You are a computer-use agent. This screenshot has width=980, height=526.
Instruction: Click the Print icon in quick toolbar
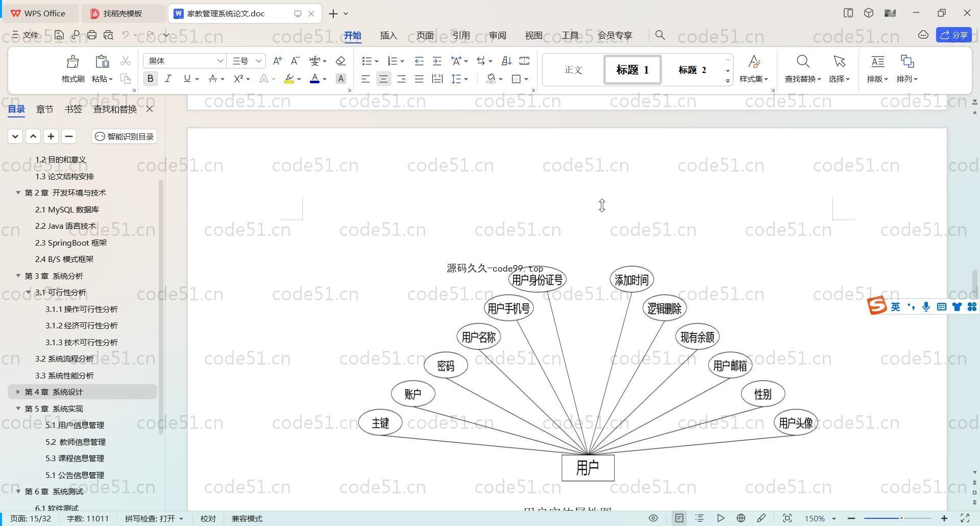tap(92, 35)
